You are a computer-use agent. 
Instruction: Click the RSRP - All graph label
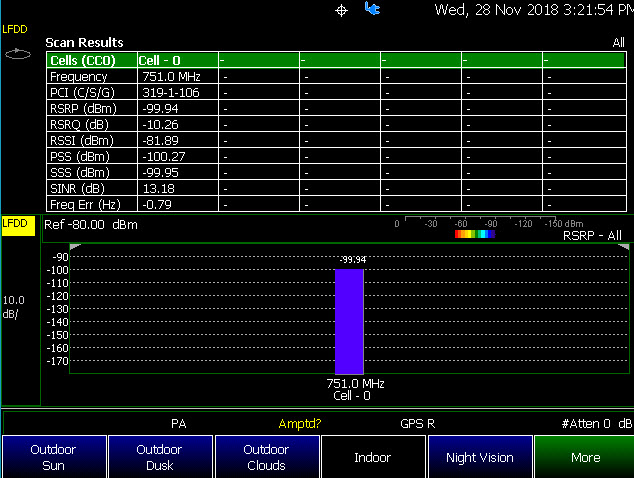click(592, 235)
